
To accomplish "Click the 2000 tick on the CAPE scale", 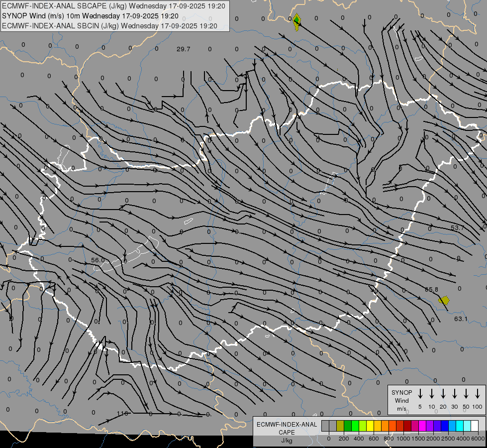I will 433,439.
